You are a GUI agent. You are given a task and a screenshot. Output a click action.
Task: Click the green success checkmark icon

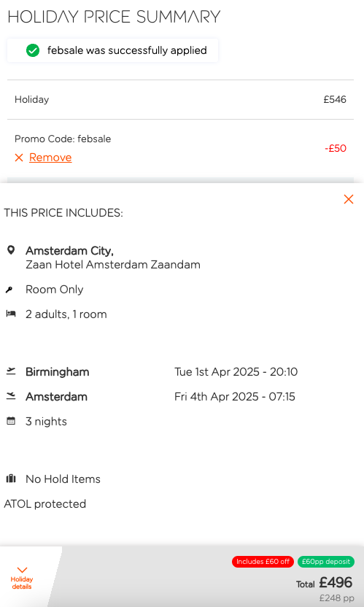coord(33,50)
